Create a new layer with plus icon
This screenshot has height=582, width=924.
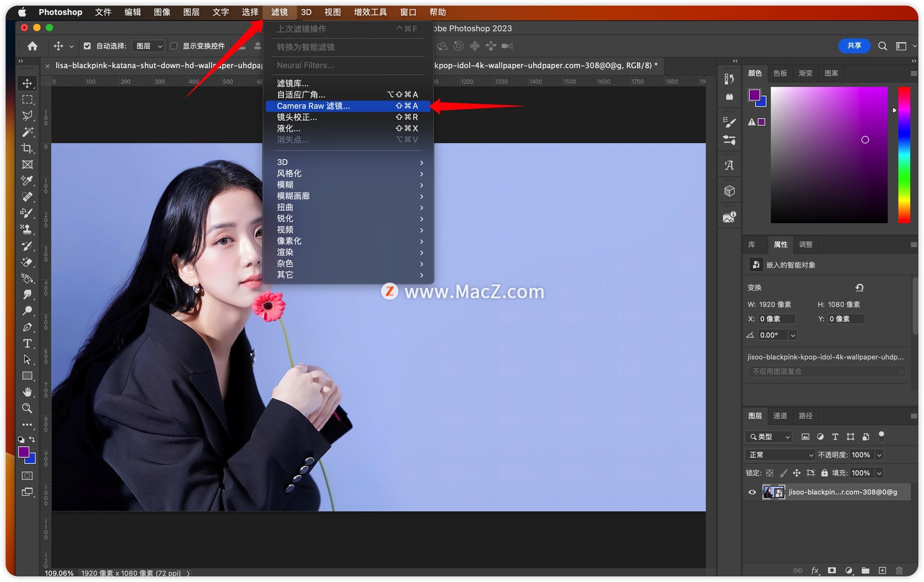point(882,570)
